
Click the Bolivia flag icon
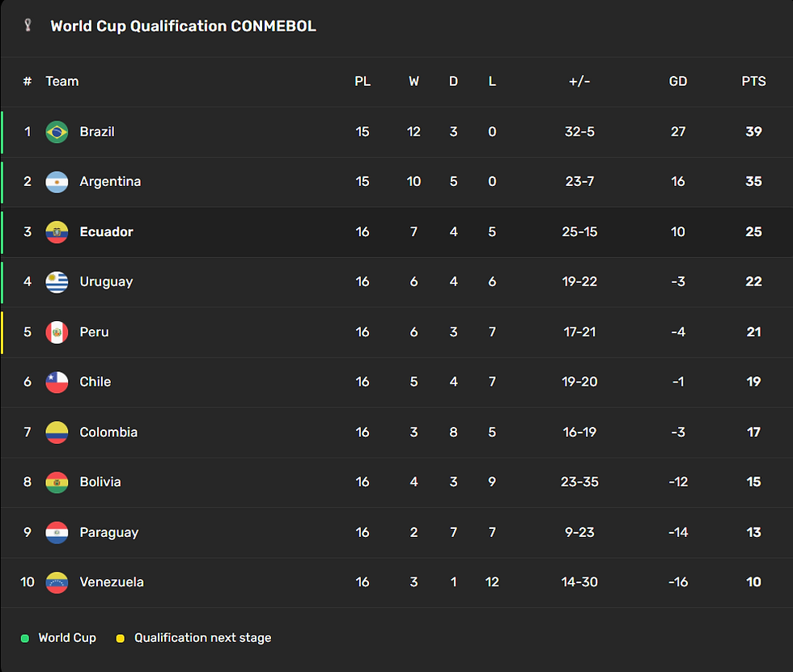57,483
